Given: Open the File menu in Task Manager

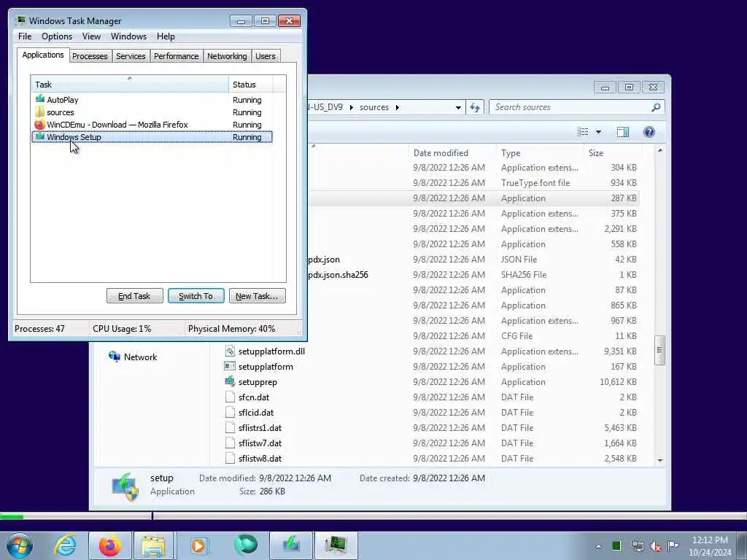Looking at the screenshot, I should tap(25, 36).
